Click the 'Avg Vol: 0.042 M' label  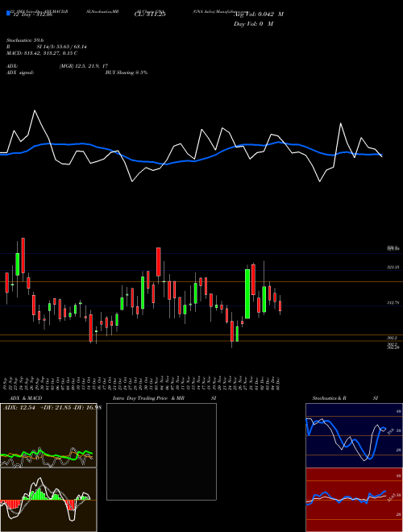[259, 15]
